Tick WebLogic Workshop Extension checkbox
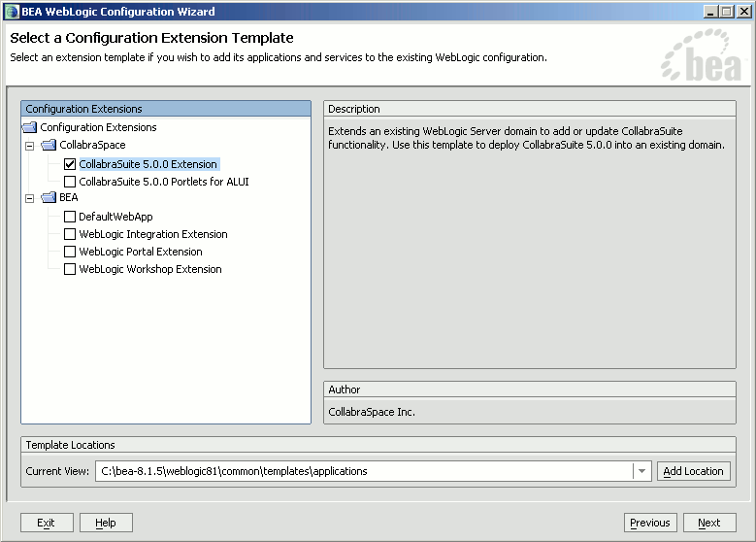 (70, 269)
